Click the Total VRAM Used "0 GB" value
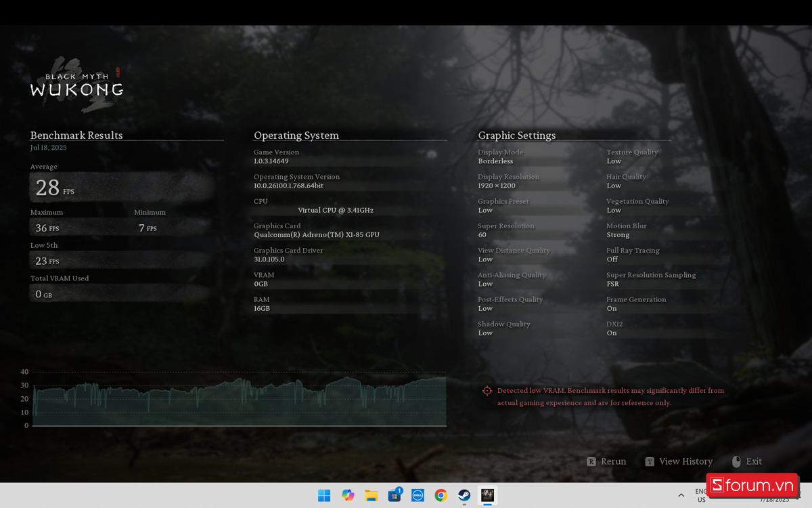Screen dimensions: 812x508 pos(43,294)
